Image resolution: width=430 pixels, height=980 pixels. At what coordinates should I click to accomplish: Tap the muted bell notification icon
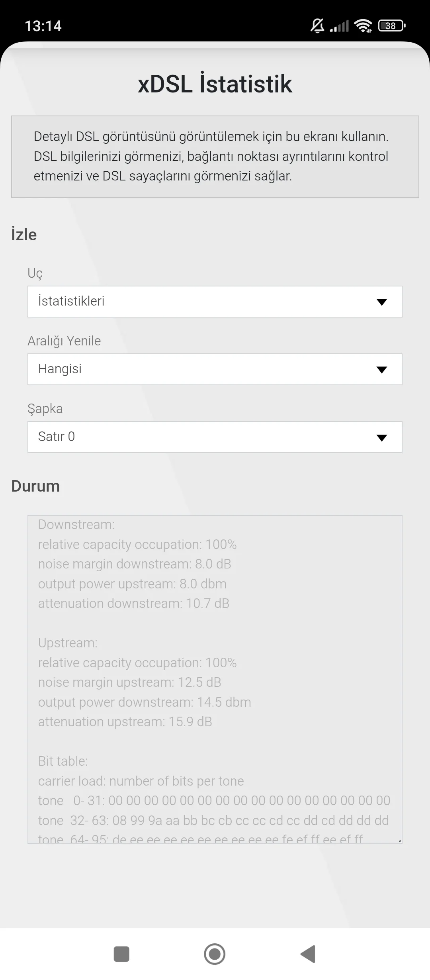317,26
